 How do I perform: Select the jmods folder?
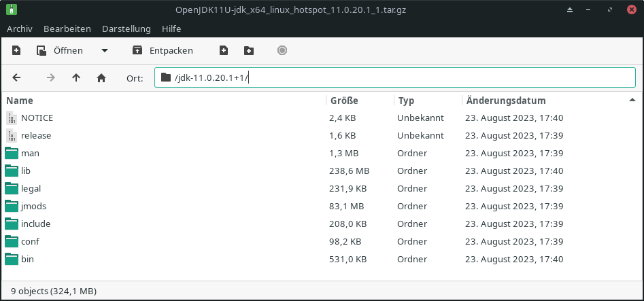pyautogui.click(x=322, y=206)
